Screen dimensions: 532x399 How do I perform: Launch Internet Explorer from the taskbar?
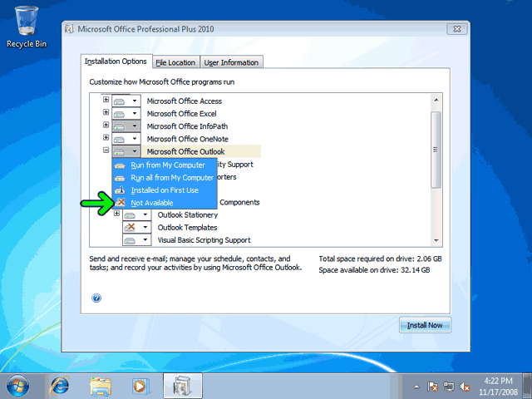coord(60,386)
